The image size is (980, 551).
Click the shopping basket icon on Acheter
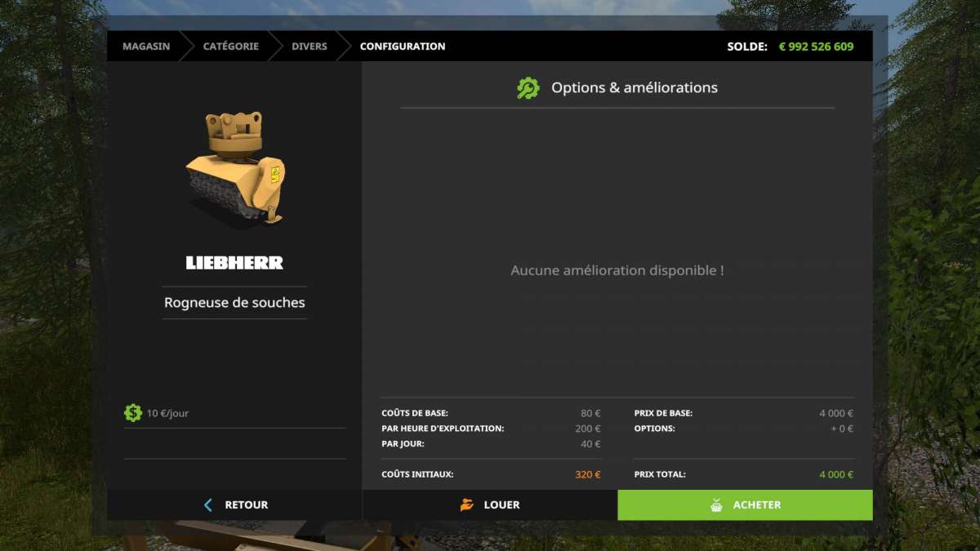pos(716,504)
